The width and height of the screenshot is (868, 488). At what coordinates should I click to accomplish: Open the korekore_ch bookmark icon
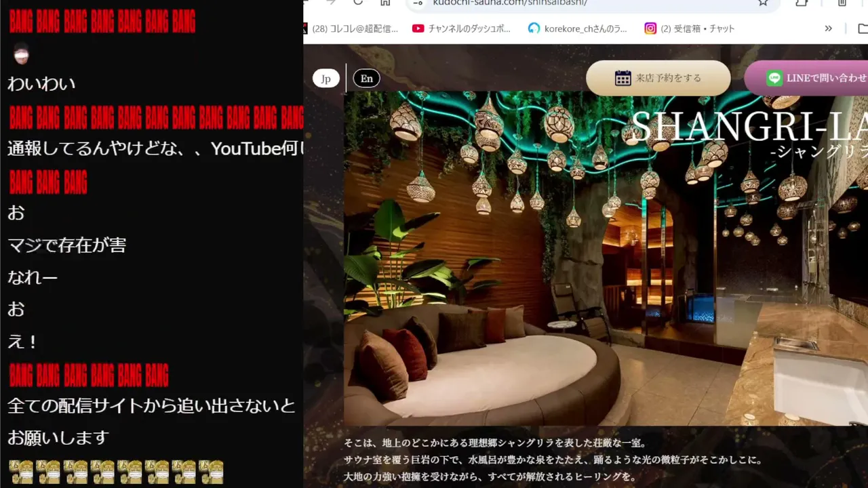click(534, 28)
